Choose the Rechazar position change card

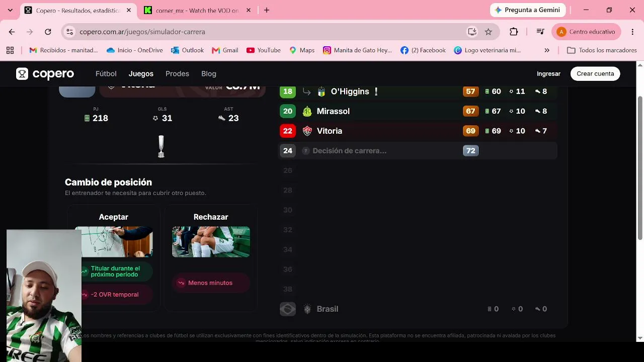tap(211, 258)
